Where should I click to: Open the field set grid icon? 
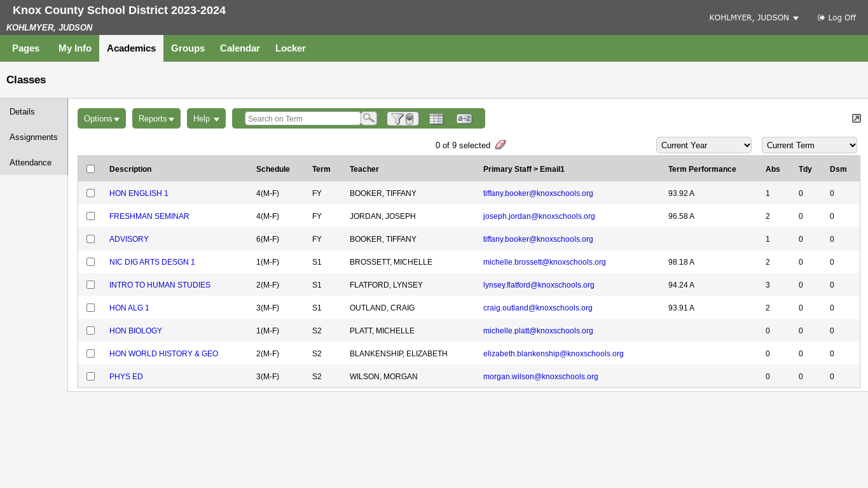click(436, 119)
